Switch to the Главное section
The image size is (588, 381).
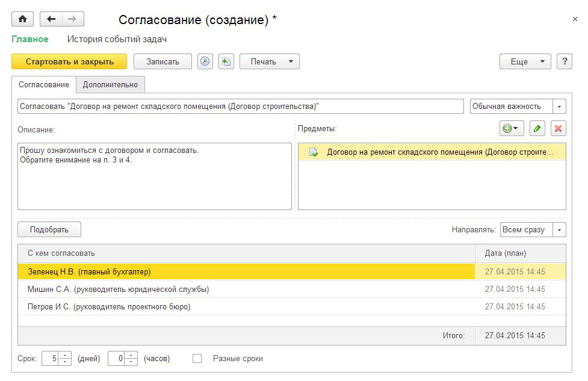click(30, 39)
